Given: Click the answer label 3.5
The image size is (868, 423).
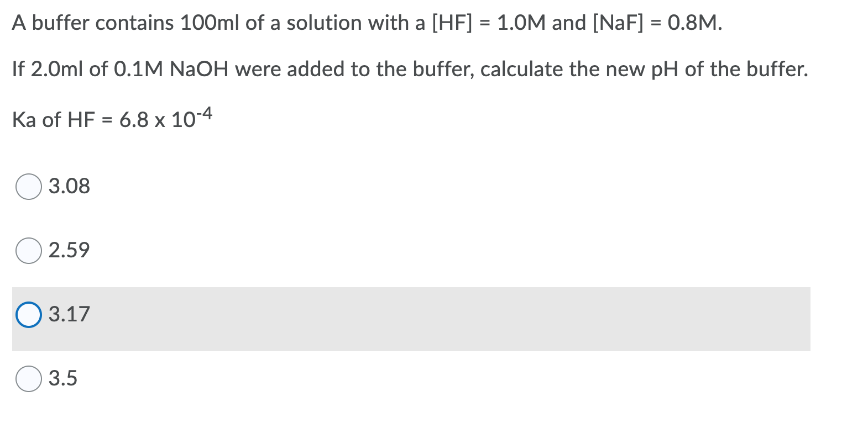Looking at the screenshot, I should [62, 379].
